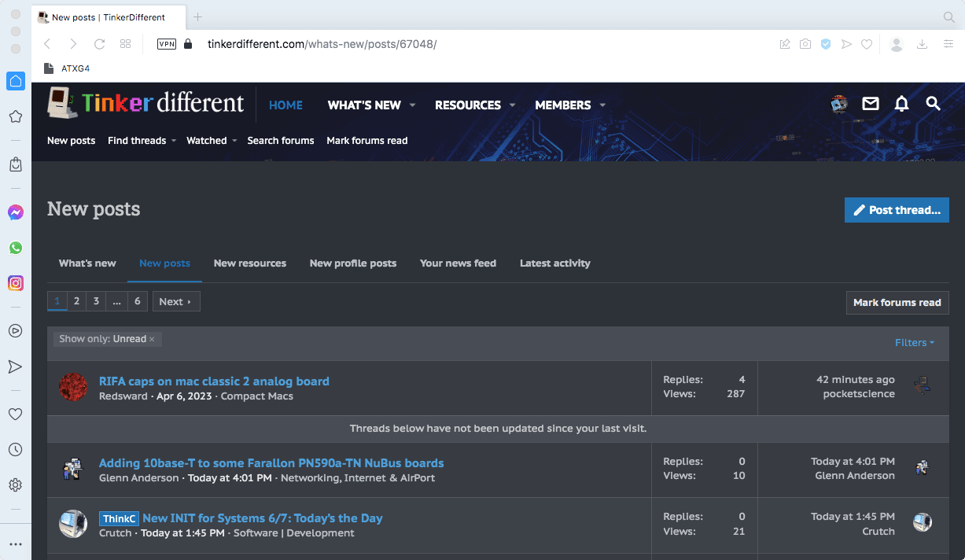Image resolution: width=965 pixels, height=560 pixels.
Task: Open the start page grid icon
Action: 126,44
